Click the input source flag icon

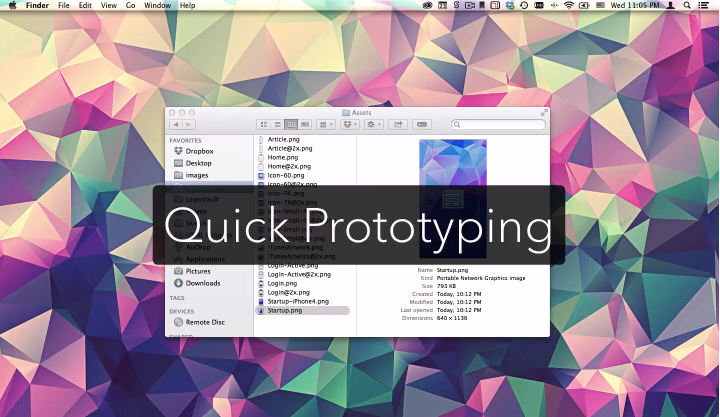[x=600, y=6]
